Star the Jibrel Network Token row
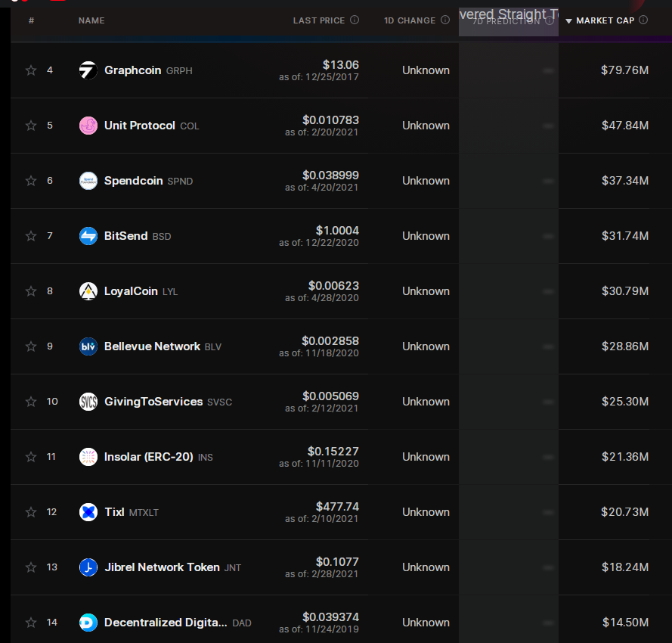672x643 pixels. coord(31,567)
